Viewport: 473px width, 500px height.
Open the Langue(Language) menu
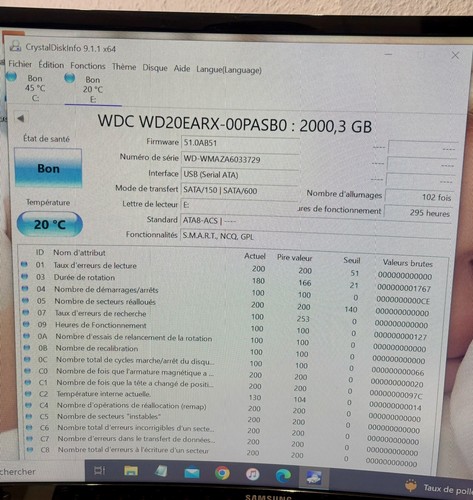click(229, 70)
